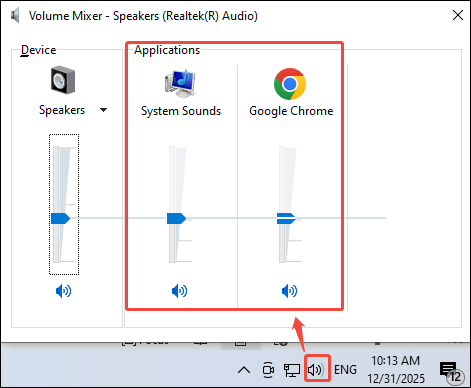Click the network tray icon

click(x=292, y=370)
